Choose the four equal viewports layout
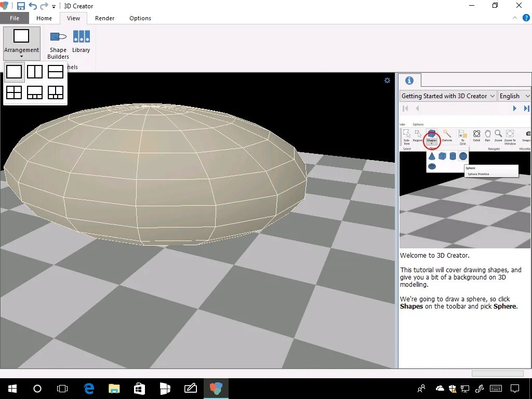532x399 pixels. pos(14,92)
